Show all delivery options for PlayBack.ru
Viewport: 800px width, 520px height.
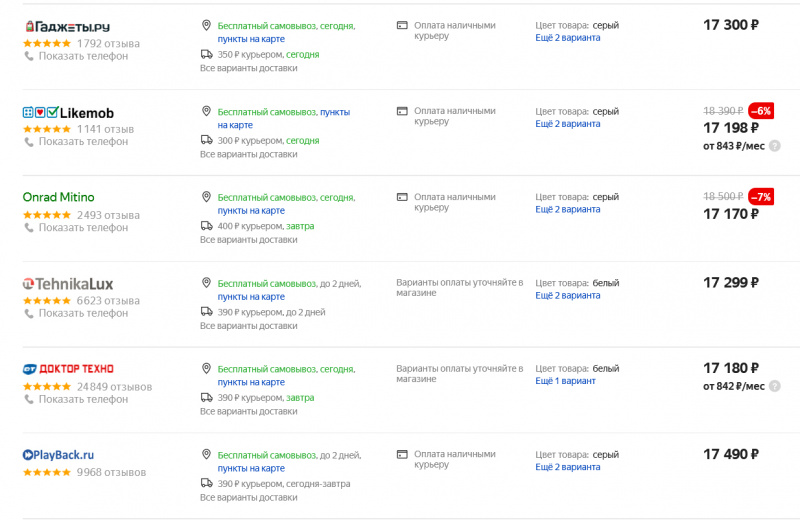(248, 497)
